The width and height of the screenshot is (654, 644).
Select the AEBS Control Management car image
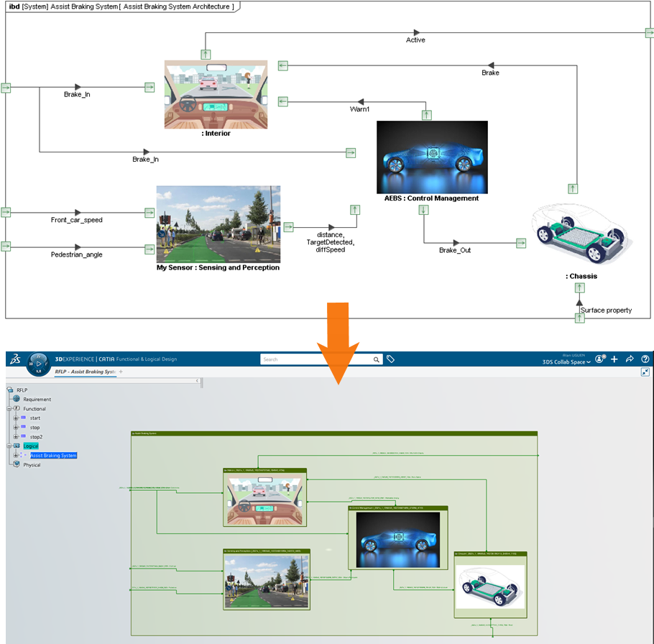432,157
